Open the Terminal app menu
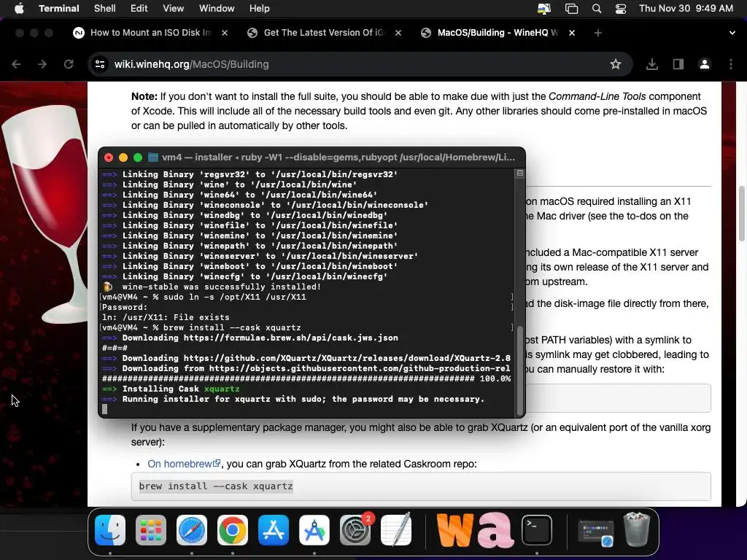This screenshot has width=747, height=560. click(59, 8)
